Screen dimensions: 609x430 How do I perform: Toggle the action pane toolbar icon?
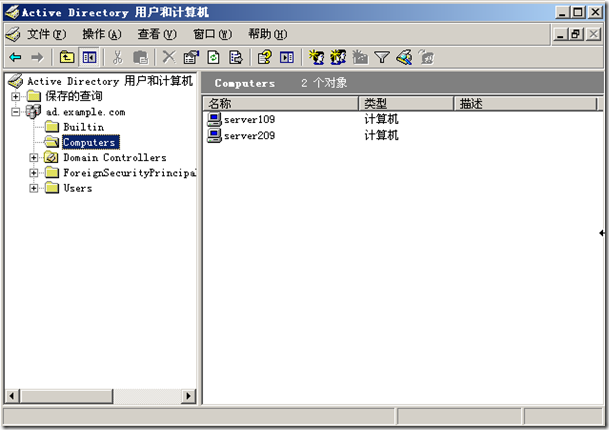click(287, 57)
